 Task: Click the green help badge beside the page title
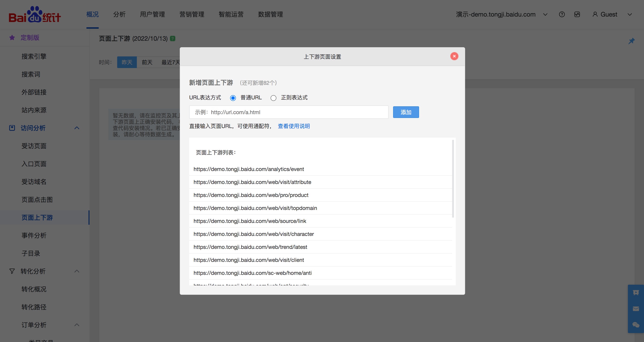tap(172, 38)
